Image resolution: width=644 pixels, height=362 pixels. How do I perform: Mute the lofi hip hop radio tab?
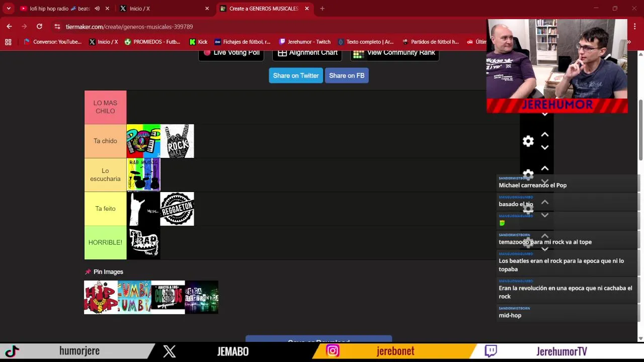(x=97, y=9)
